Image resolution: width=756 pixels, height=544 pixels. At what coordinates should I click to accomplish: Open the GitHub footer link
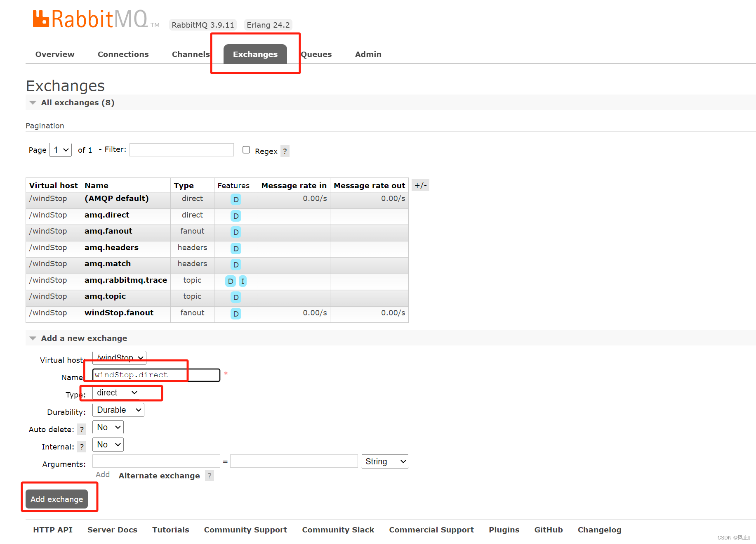click(x=549, y=530)
